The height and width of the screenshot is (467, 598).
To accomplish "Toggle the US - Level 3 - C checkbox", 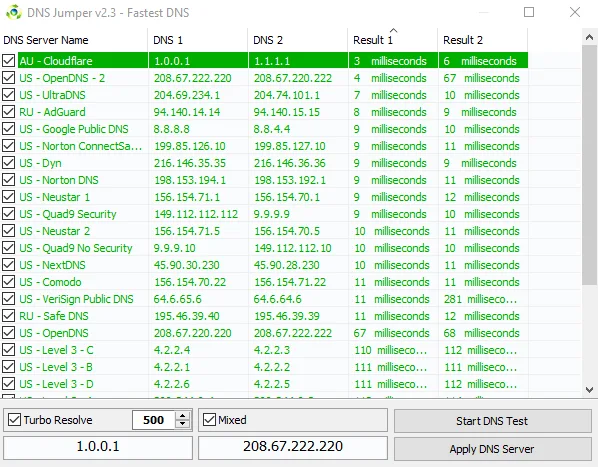I will click(8, 350).
